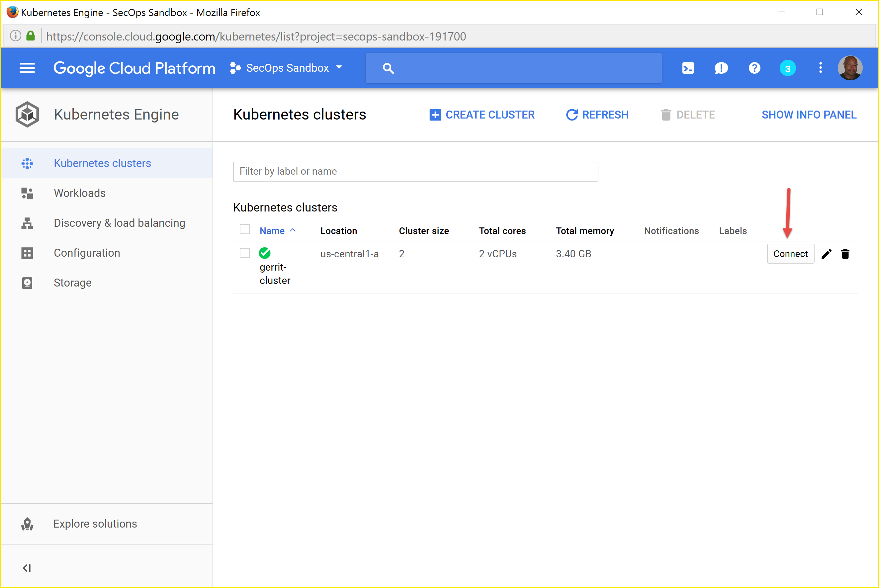Image resolution: width=879 pixels, height=588 pixels.
Task: Open the user account avatar
Action: point(850,68)
